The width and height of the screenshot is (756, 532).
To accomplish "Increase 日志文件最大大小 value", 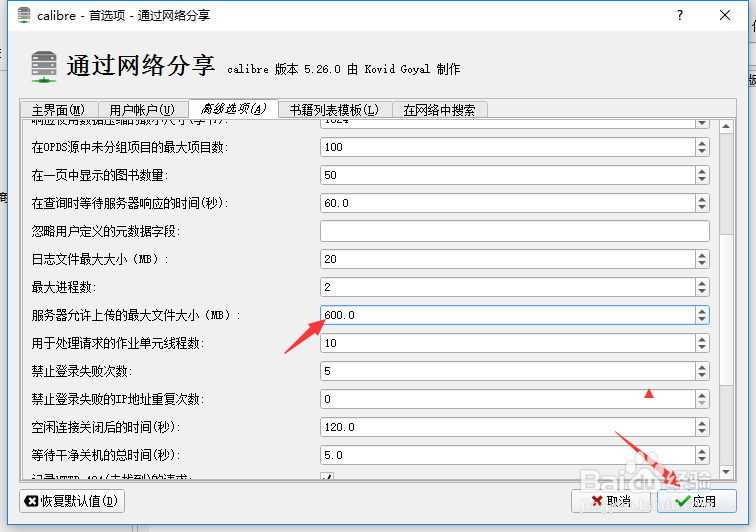I will [702, 255].
